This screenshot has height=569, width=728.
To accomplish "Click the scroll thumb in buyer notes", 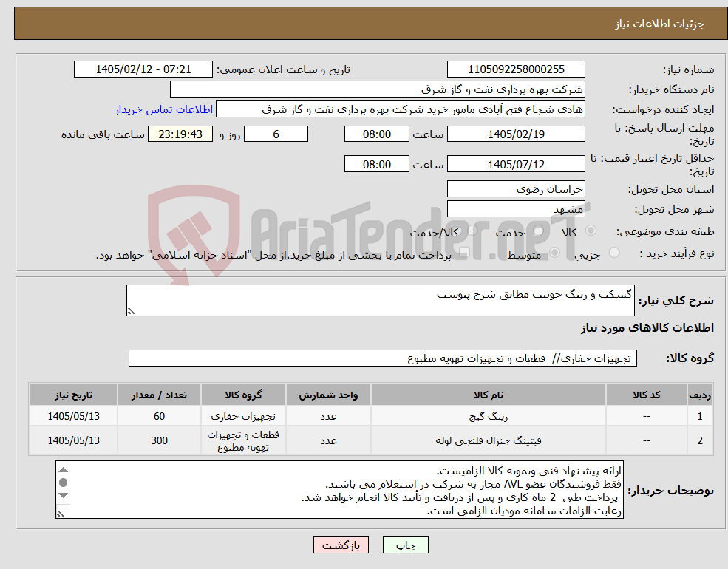I will (x=64, y=483).
